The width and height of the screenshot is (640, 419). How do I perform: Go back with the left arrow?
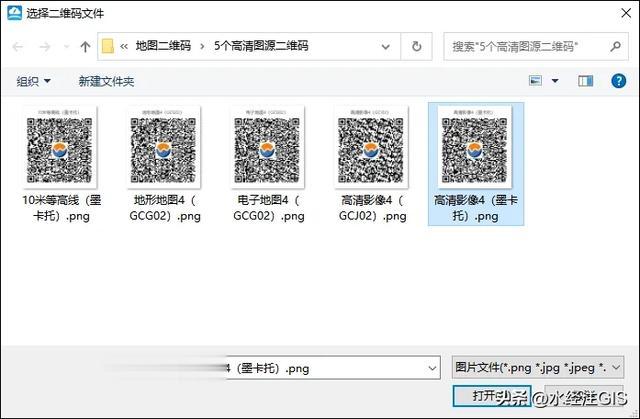[x=18, y=47]
